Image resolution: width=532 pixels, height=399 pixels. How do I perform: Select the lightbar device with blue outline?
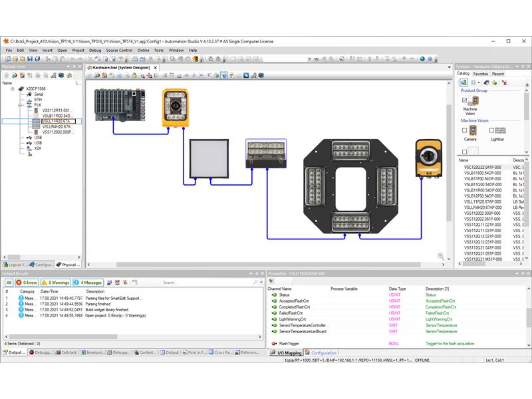pyautogui.click(x=266, y=154)
